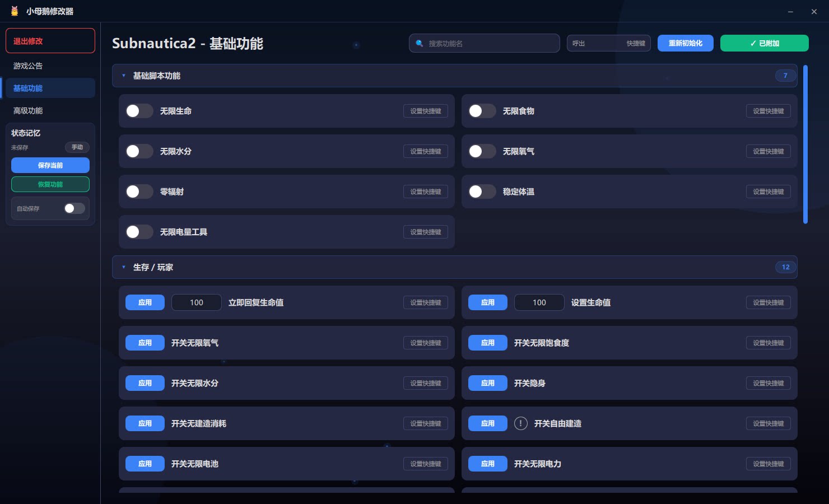Minimize the 小母鹅修改器 window
This screenshot has width=829, height=504.
coord(790,11)
